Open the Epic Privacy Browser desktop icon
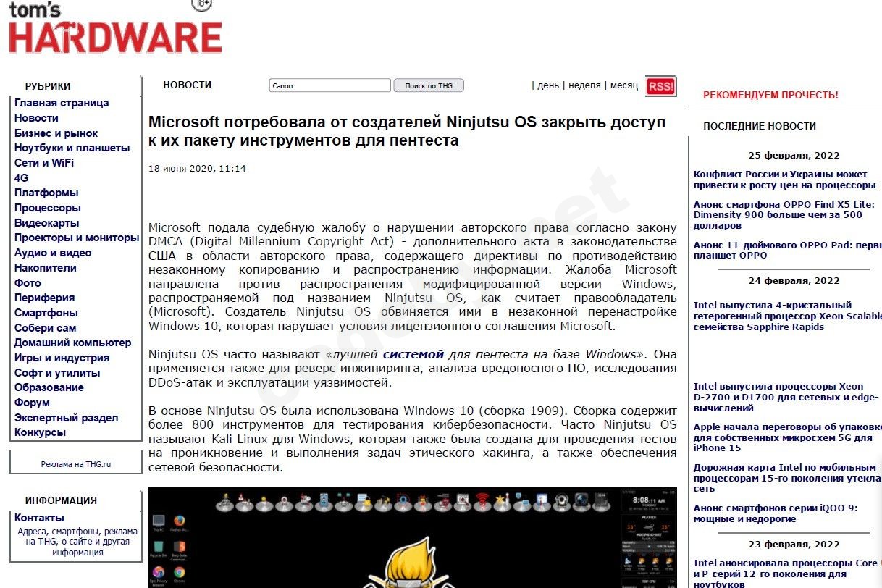Image resolution: width=882 pixels, height=588 pixels. 157,571
